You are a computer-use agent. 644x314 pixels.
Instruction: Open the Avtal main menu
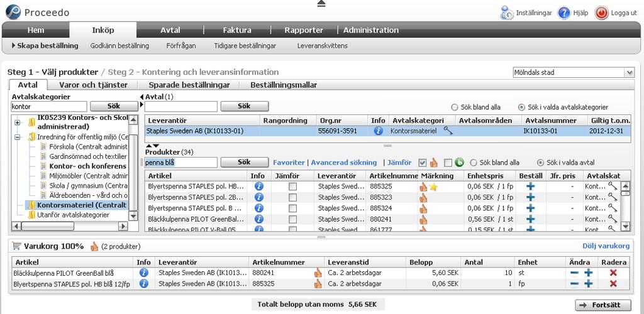pos(170,30)
